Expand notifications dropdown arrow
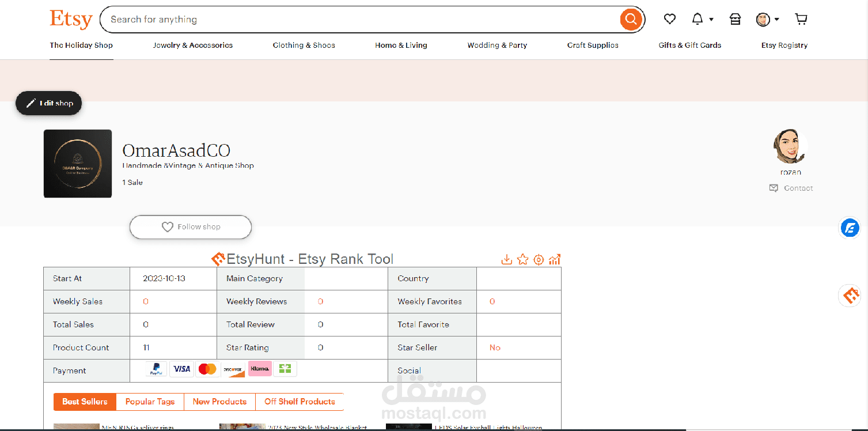The width and height of the screenshot is (868, 431). 711,20
